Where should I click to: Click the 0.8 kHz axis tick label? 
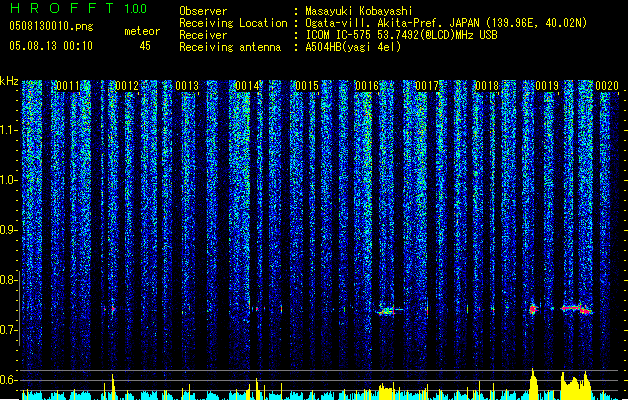pos(8,280)
